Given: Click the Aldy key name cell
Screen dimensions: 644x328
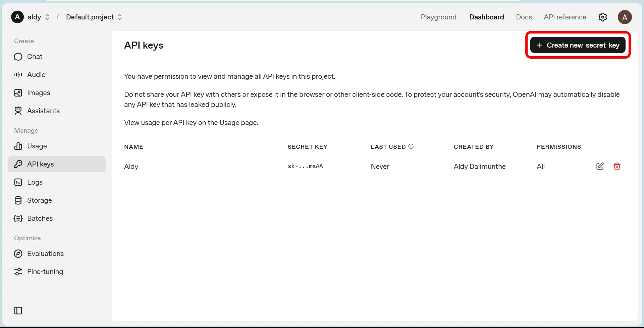Looking at the screenshot, I should coord(131,167).
